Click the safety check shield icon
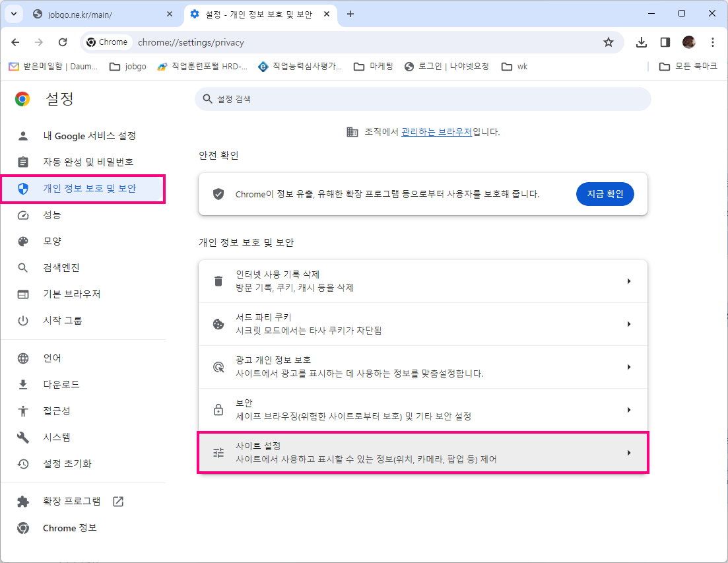Image resolution: width=728 pixels, height=563 pixels. click(218, 194)
